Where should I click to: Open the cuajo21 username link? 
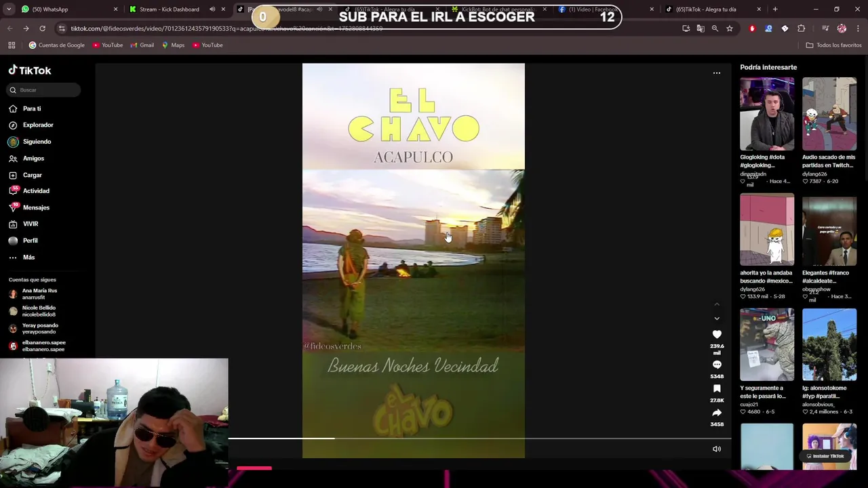749,405
